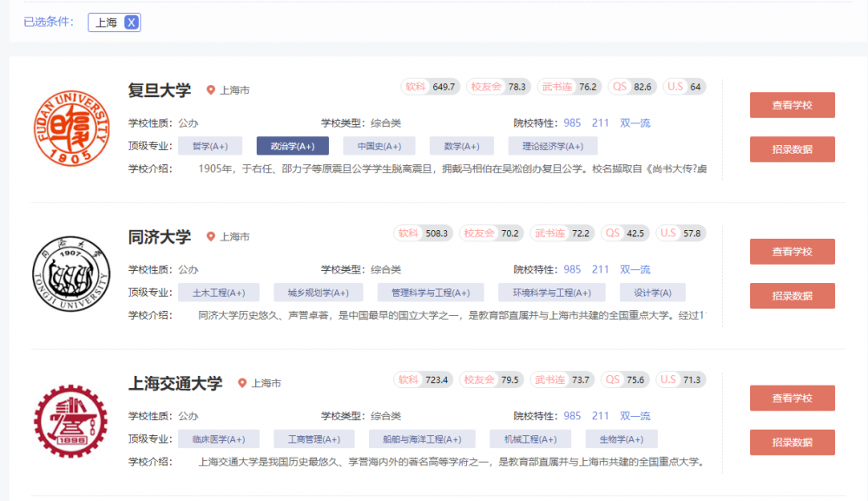Click the location pin next to 同济大学
868x501 pixels.
(210, 236)
